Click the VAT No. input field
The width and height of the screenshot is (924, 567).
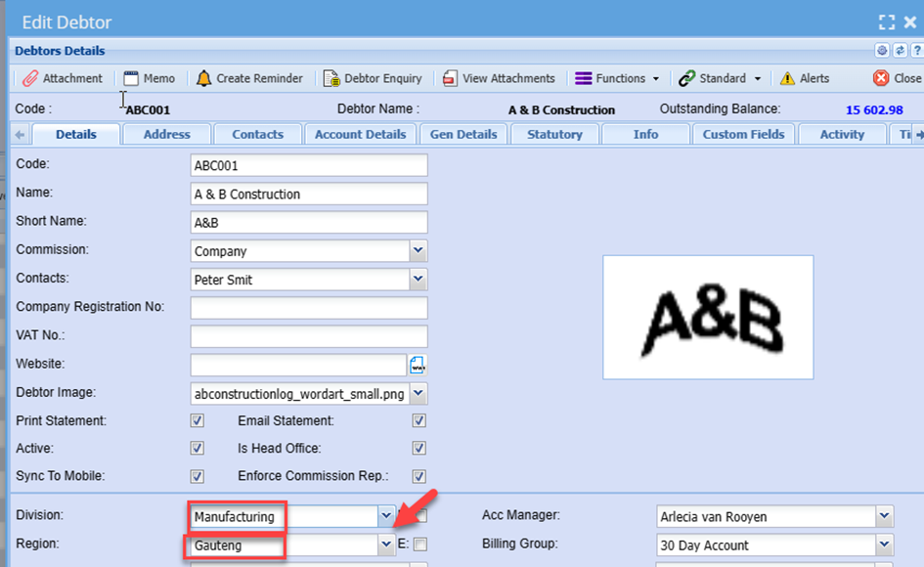click(x=309, y=336)
